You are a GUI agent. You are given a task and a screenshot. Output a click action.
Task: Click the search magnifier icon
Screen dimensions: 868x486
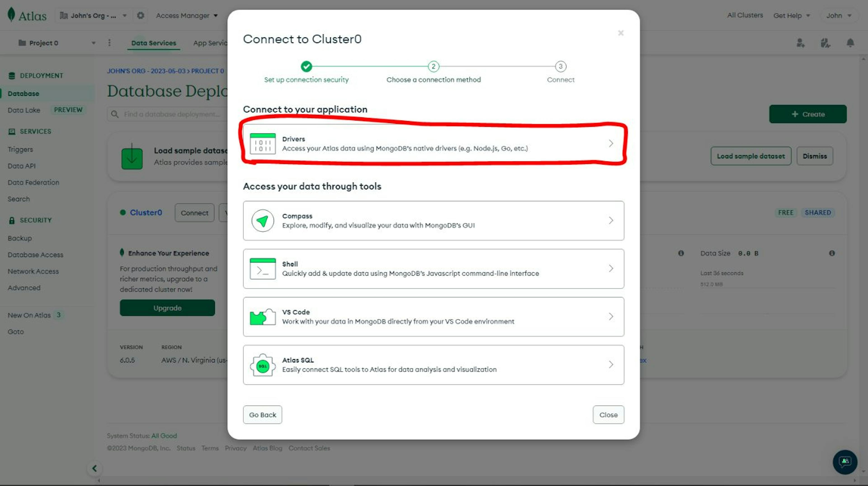click(115, 114)
